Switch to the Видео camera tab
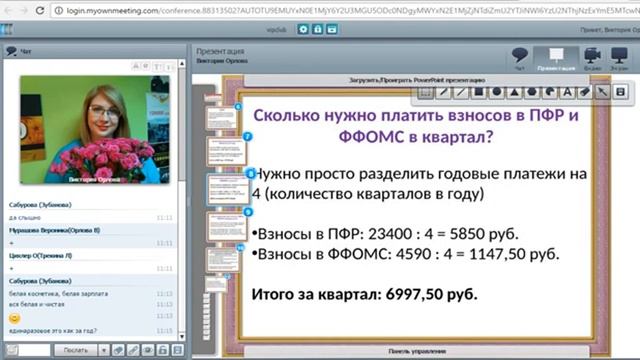The image size is (640, 360). (592, 59)
